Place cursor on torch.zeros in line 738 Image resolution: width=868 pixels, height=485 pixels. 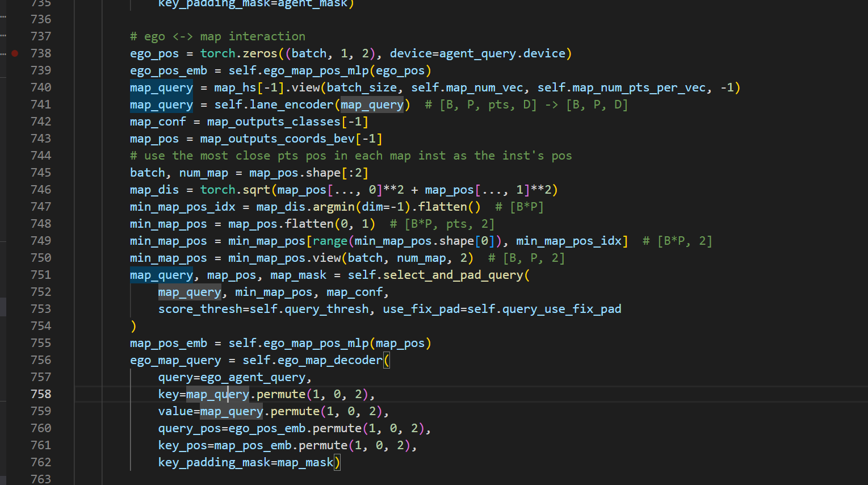pos(238,53)
